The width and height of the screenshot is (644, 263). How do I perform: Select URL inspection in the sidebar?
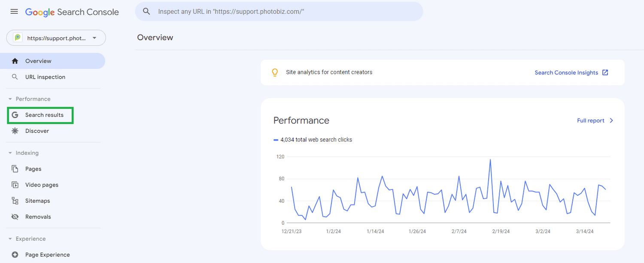coord(46,76)
